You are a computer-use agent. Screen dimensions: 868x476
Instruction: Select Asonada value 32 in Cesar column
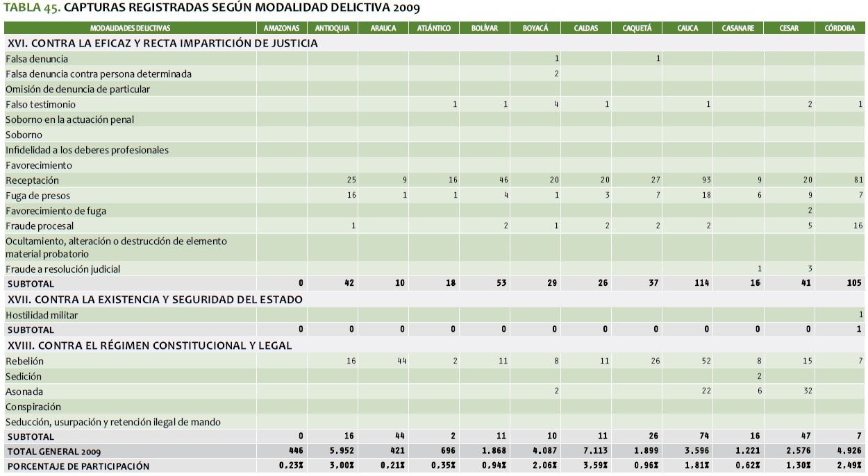(807, 392)
